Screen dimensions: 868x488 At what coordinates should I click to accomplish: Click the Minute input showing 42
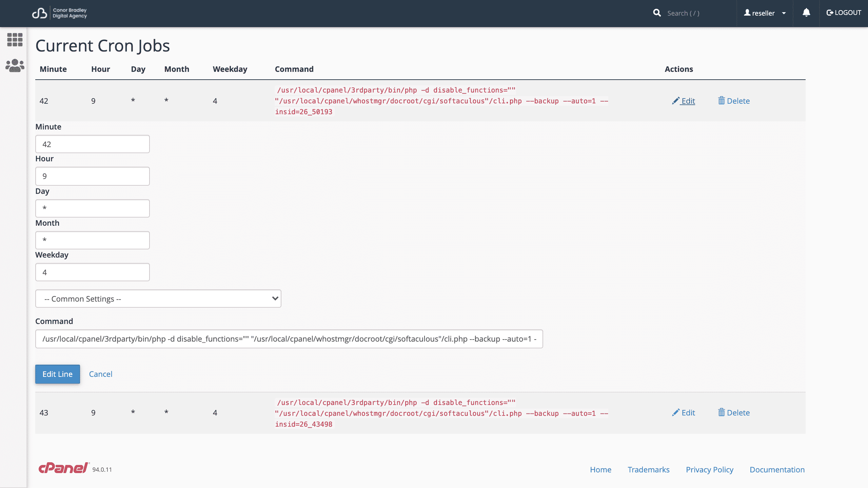coord(93,144)
